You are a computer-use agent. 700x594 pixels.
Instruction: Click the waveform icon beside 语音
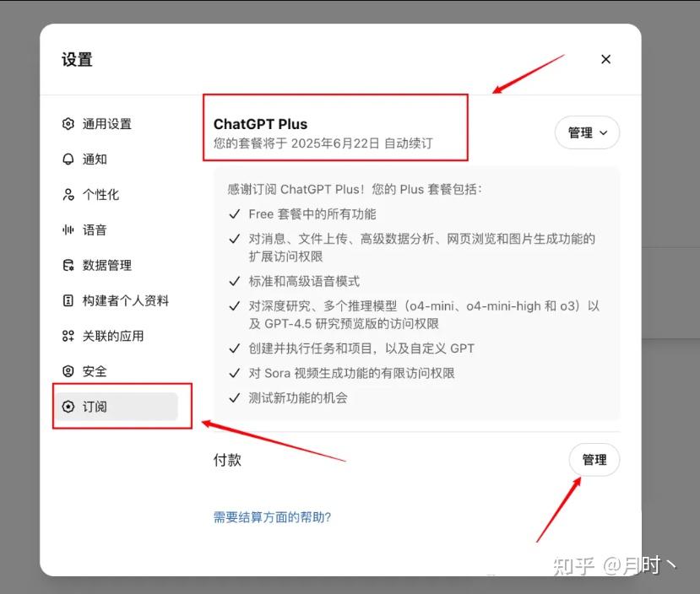click(68, 229)
